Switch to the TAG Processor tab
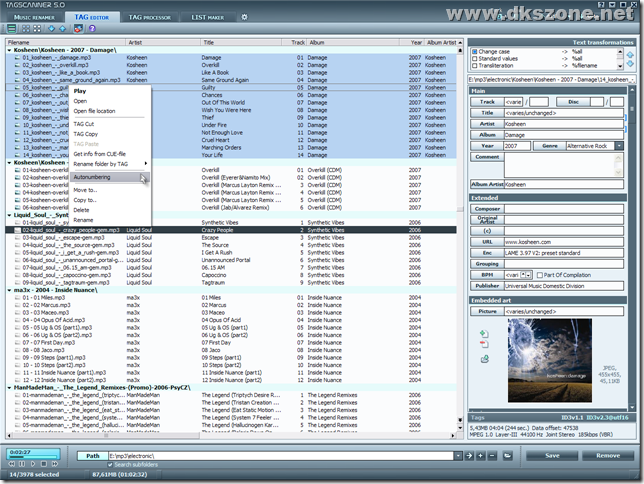 (150, 17)
